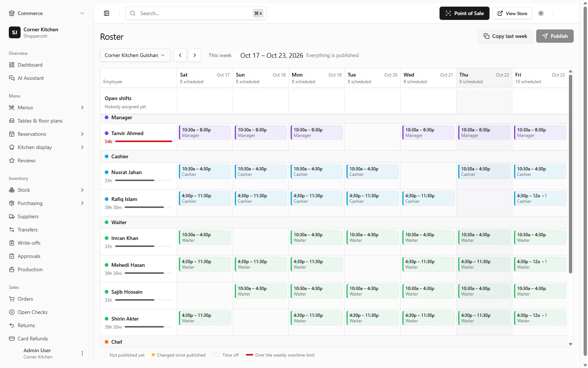The image size is (588, 368).
Task: Expand the Purchasing submenu
Action: 82,203
